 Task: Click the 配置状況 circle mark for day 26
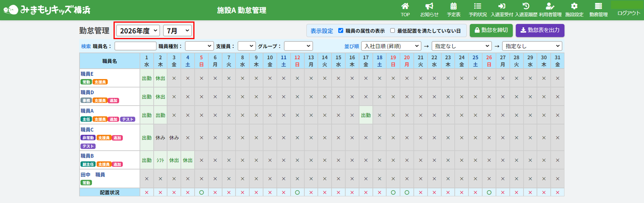pyautogui.click(x=489, y=192)
